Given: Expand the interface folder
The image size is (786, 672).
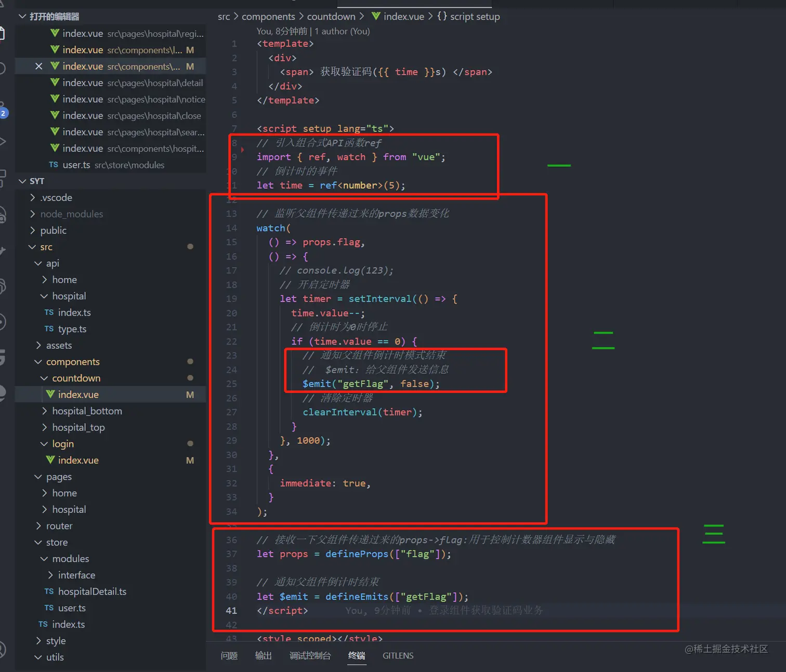Looking at the screenshot, I should (x=50, y=575).
